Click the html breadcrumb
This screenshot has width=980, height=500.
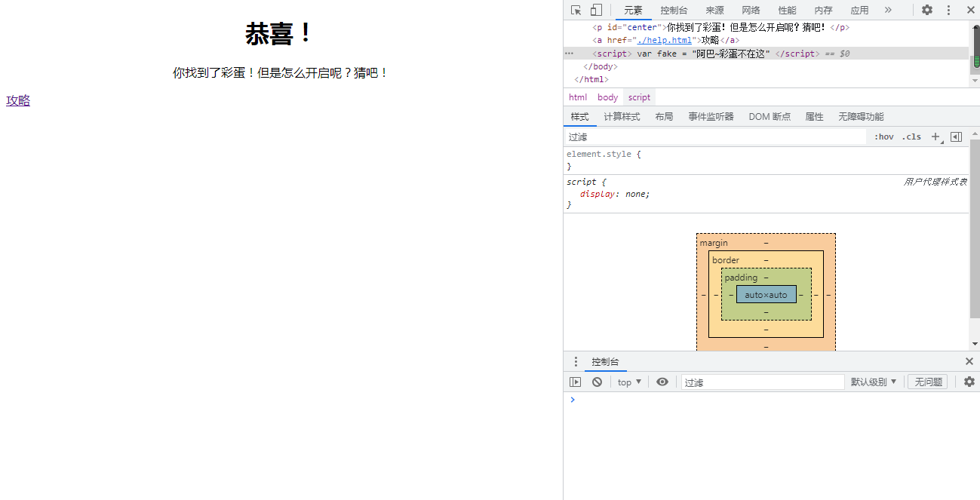point(578,97)
